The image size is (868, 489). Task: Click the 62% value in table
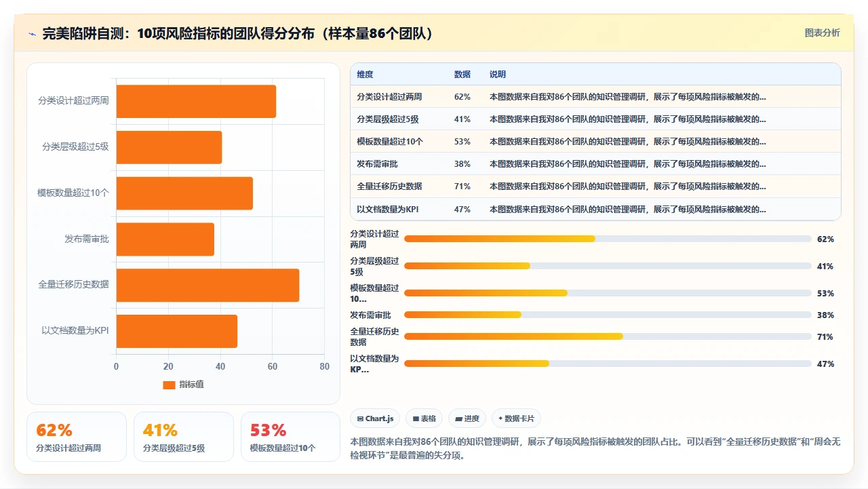pyautogui.click(x=462, y=97)
